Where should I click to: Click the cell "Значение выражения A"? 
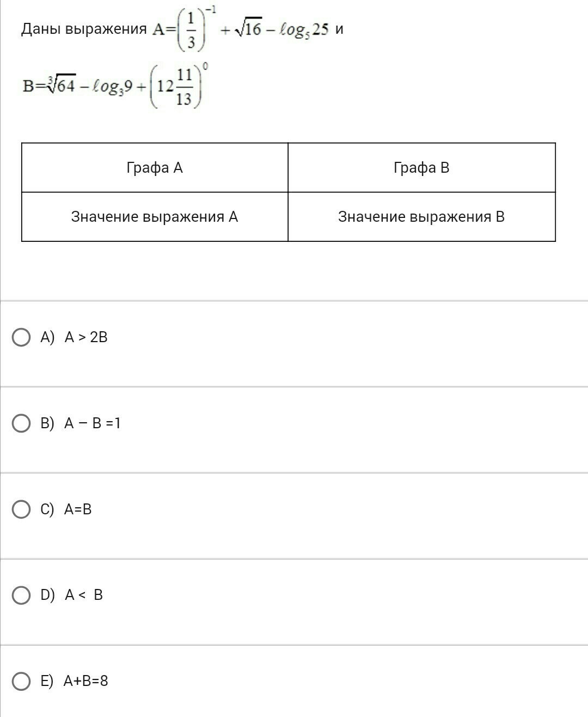[155, 217]
